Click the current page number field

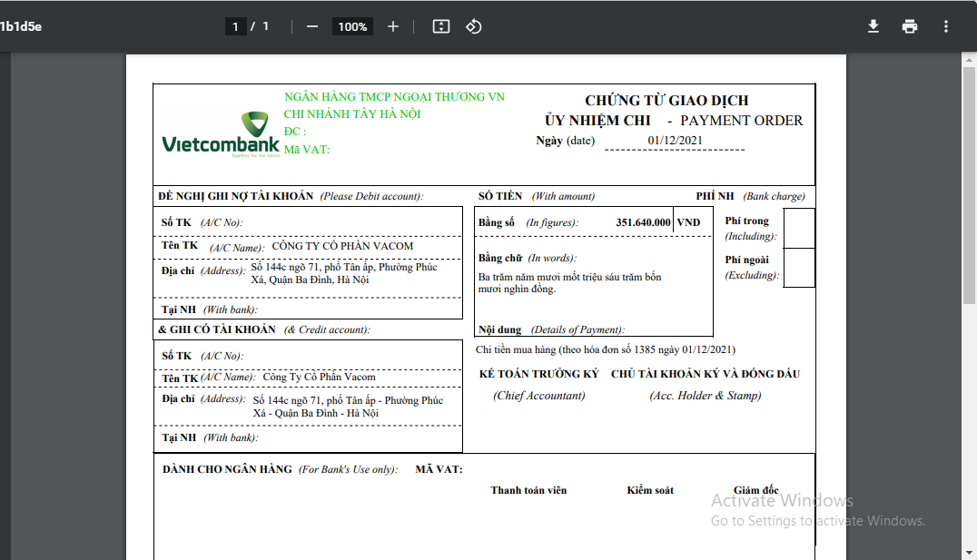(235, 26)
